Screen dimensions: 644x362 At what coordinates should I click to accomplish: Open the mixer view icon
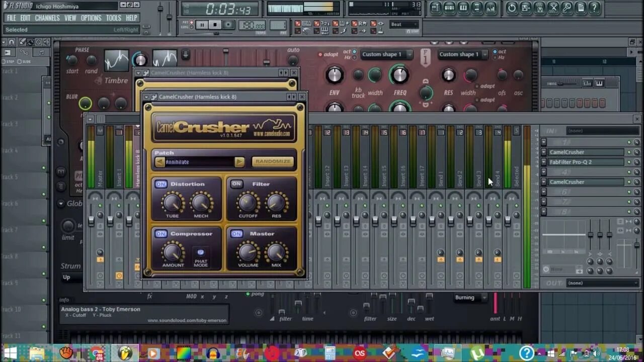(x=491, y=8)
